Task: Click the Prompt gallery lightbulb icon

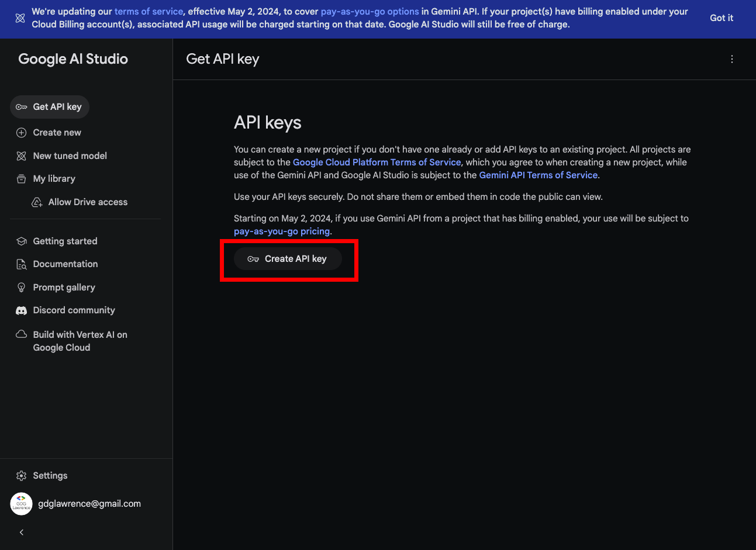Action: coord(22,288)
